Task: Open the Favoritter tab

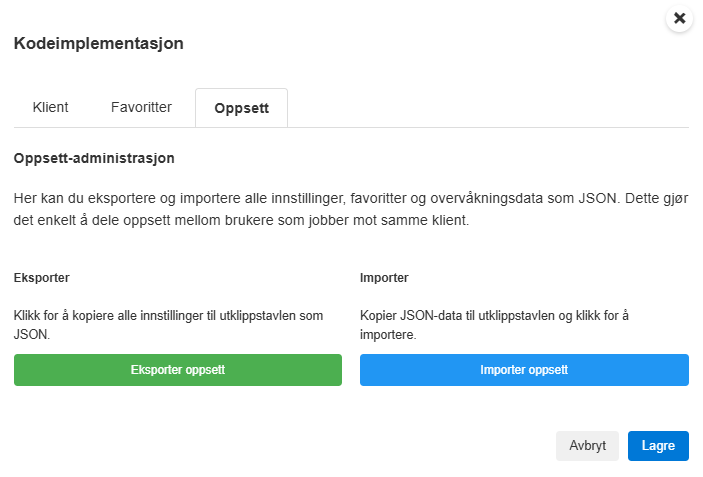Action: [141, 108]
